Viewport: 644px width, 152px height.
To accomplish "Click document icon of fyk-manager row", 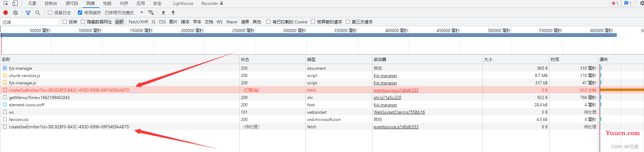I will click(x=5, y=68).
